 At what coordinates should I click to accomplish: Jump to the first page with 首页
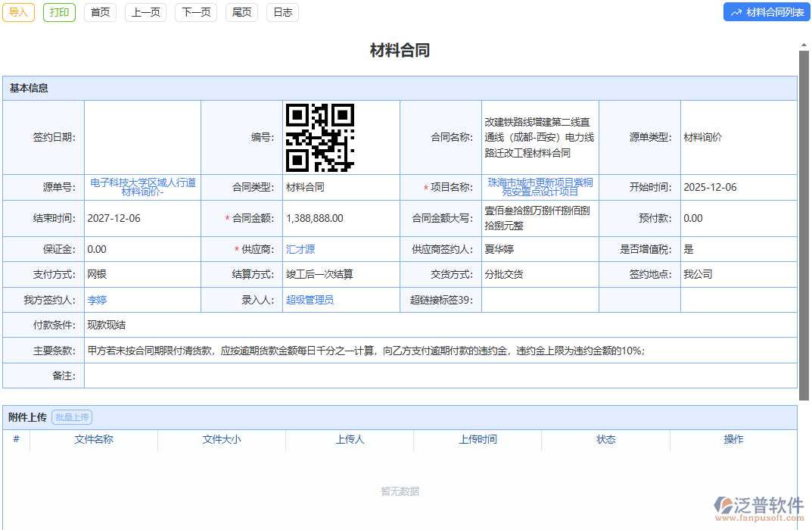[100, 12]
